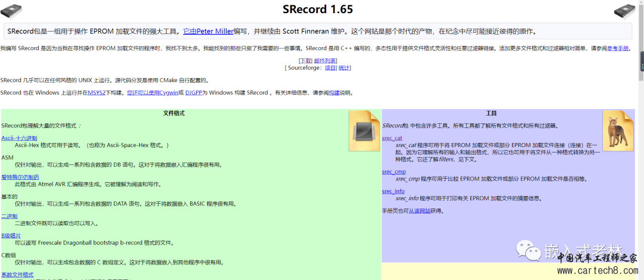Viewport: 644px width, 280px height.
Task: Click the cat file icon in 工具 section
Action: 618,130
